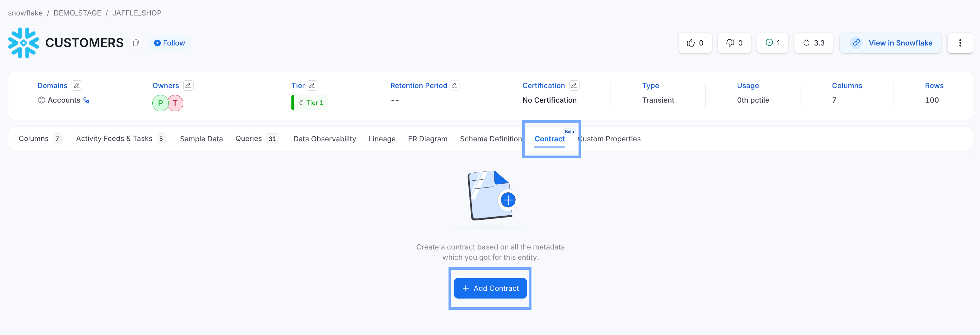The image size is (980, 335).
Task: Go to snowflake breadcrumb
Action: 25,13
